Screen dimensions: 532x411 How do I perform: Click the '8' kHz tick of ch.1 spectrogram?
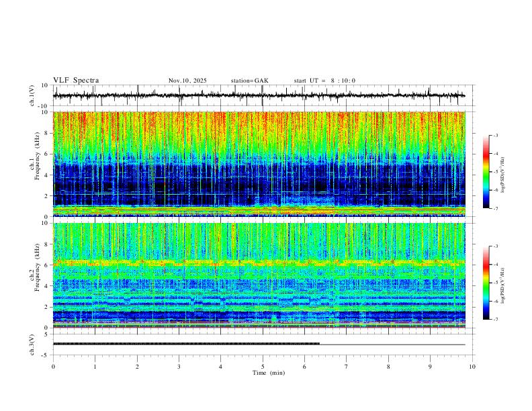tap(46, 133)
